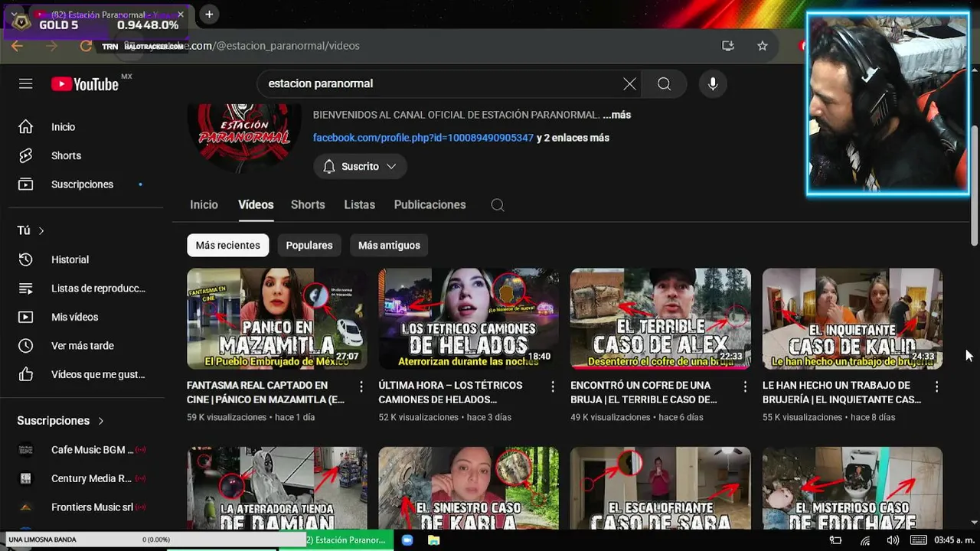This screenshot has width=980, height=551.
Task: Expand the Tú section chevron
Action: 41,230
